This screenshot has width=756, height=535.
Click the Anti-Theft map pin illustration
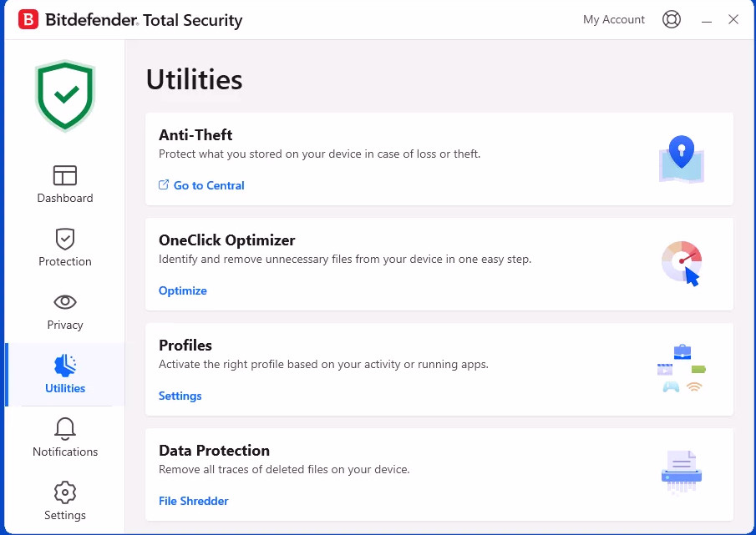682,159
